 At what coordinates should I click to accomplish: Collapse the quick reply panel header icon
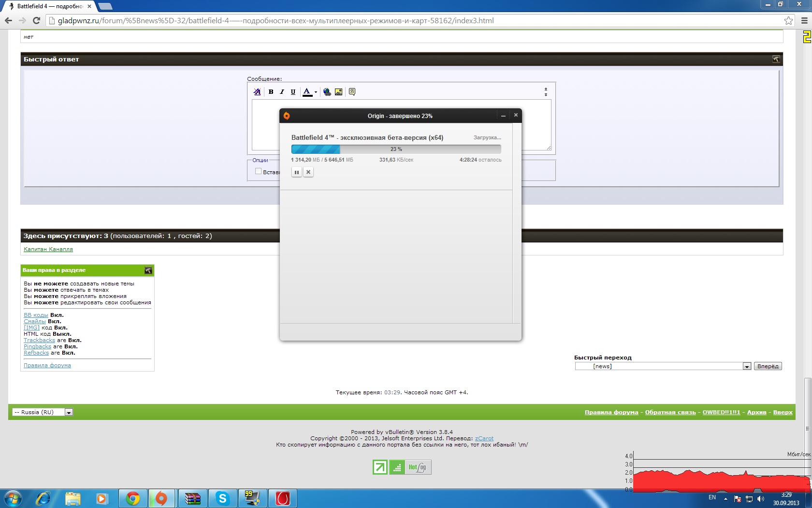tap(776, 59)
